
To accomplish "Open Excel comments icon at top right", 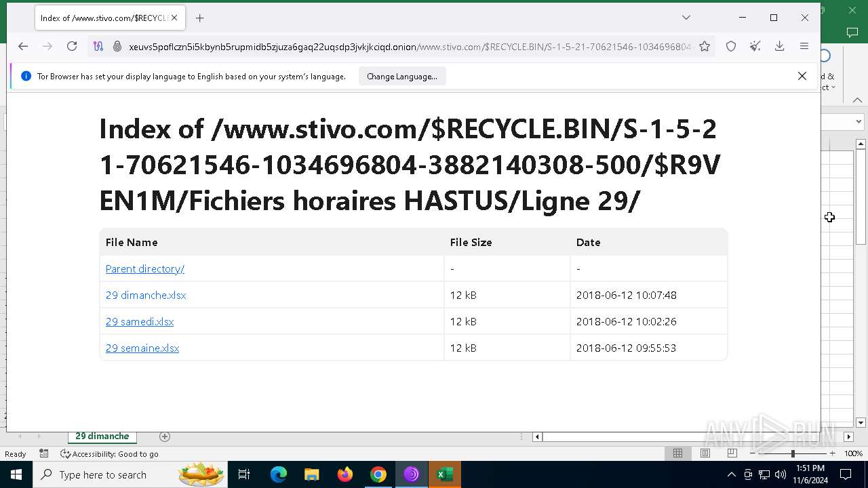I will click(x=852, y=32).
